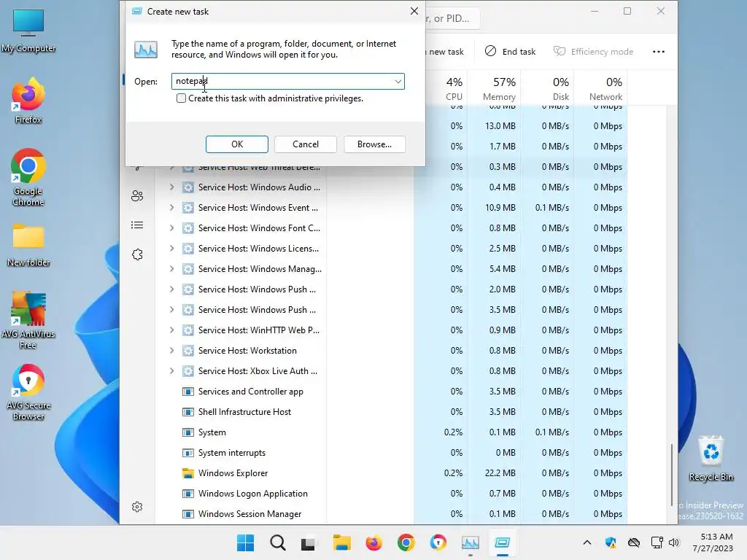
Task: Open Services page puzzle icon in sidebar
Action: pos(137,254)
